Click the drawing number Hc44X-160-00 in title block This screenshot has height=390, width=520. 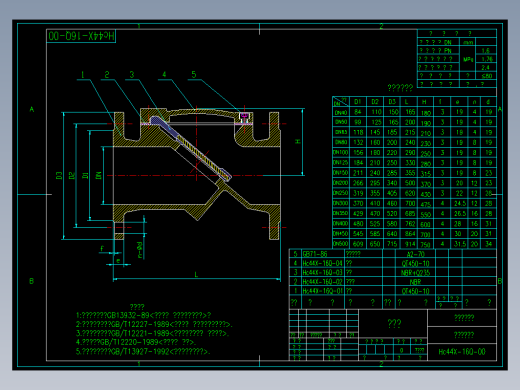coord(462,352)
